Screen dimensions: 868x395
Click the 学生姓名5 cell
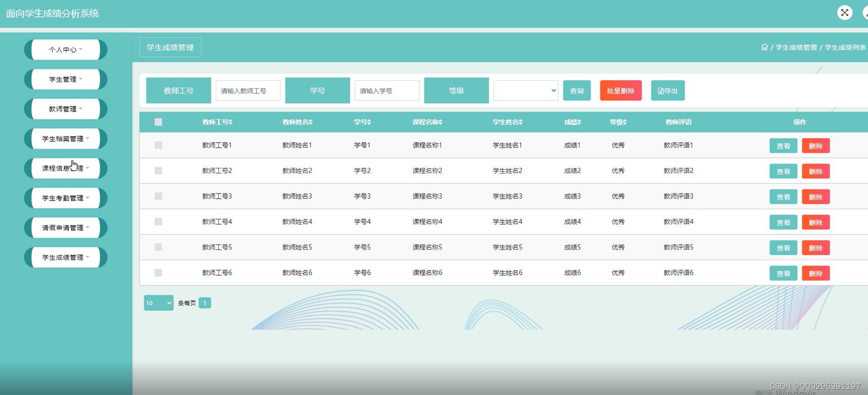[x=507, y=247]
